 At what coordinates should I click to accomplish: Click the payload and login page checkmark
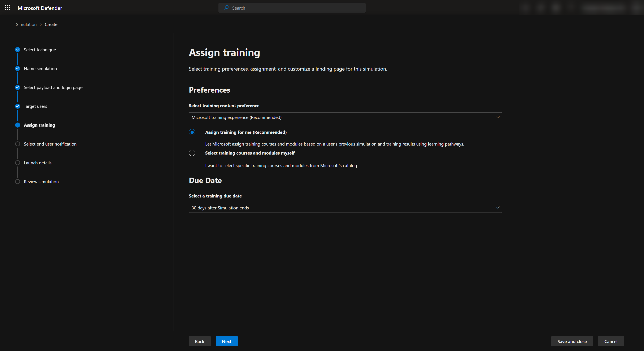[x=17, y=88]
